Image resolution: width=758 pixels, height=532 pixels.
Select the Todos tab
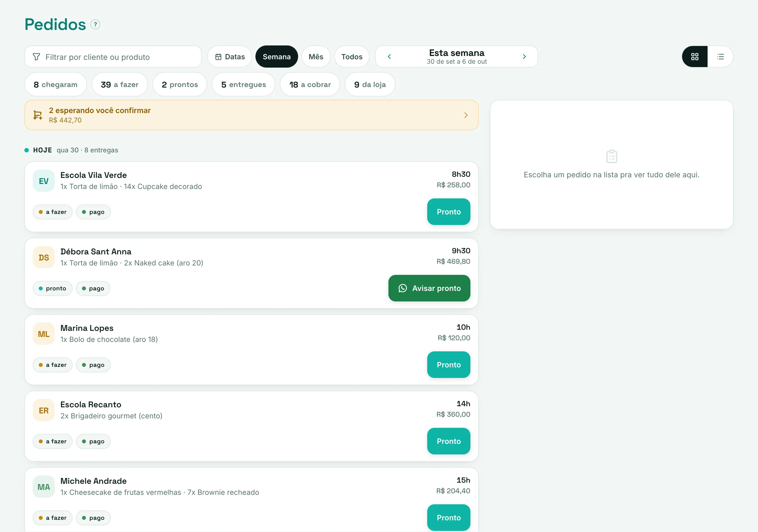tap(352, 57)
